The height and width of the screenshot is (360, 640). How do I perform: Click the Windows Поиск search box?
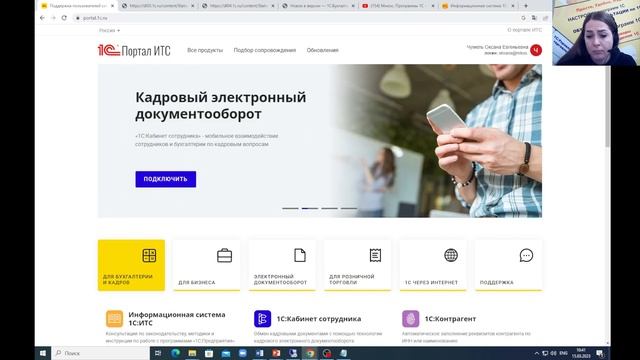(x=101, y=353)
